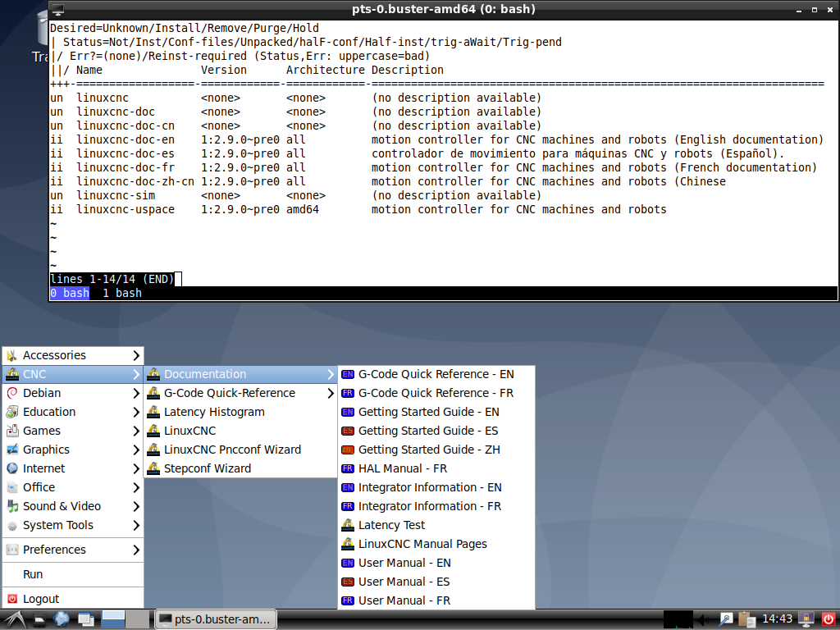Click the LinuxCNC Pncconf Wizard icon
840x630 pixels.
[x=153, y=450]
